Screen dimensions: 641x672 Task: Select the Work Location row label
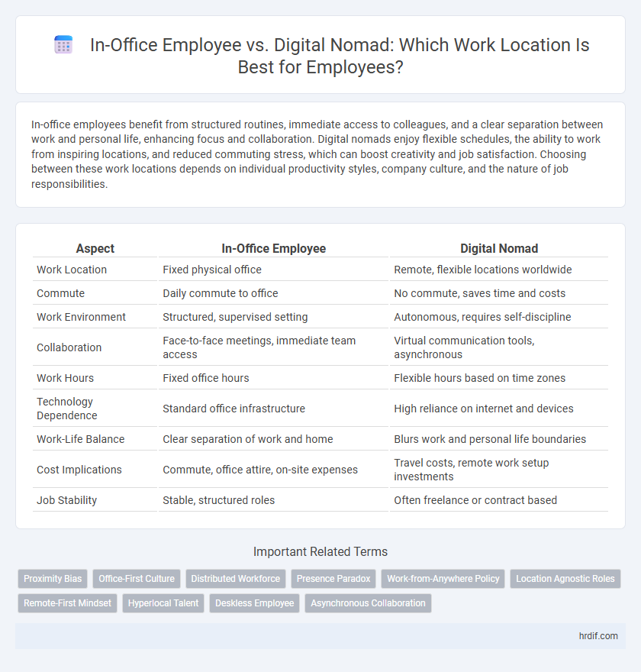(72, 270)
